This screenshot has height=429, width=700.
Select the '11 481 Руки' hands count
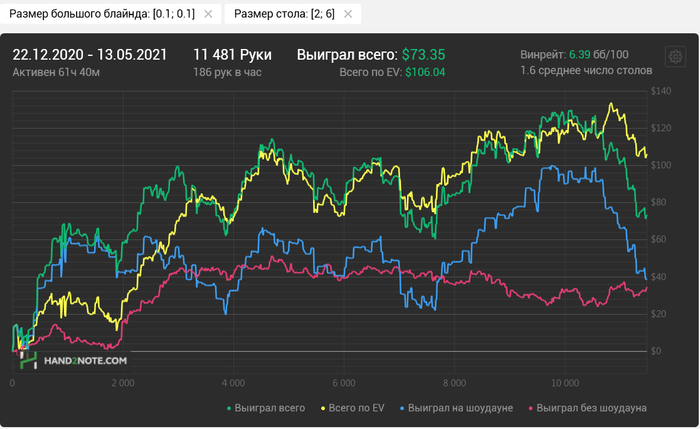click(x=233, y=54)
